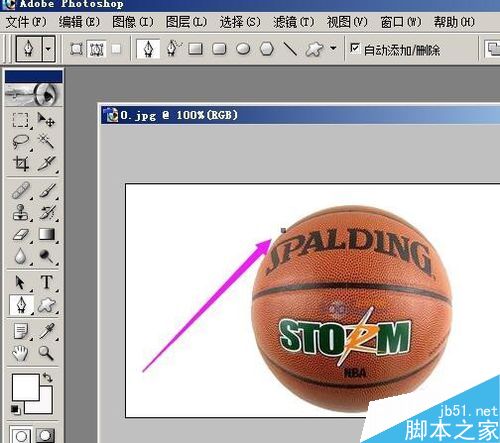
Task: Choose the Rectangle shape tool in options bar
Action: coord(196,49)
